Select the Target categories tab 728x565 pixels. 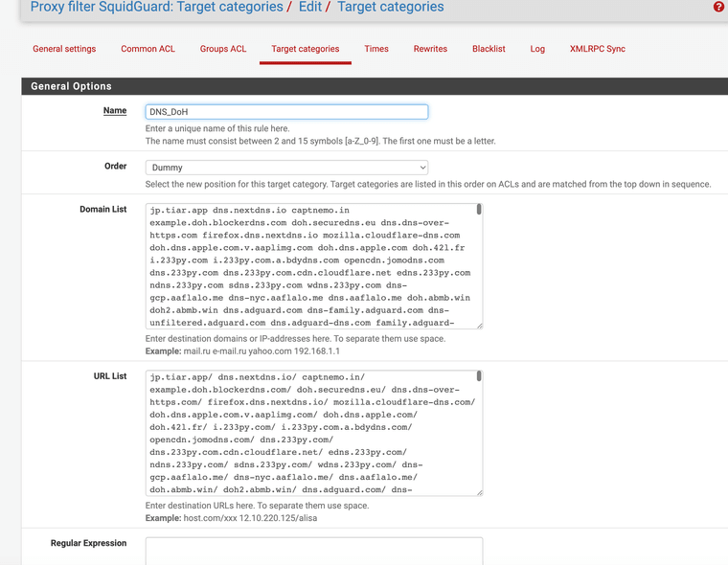[x=305, y=49]
